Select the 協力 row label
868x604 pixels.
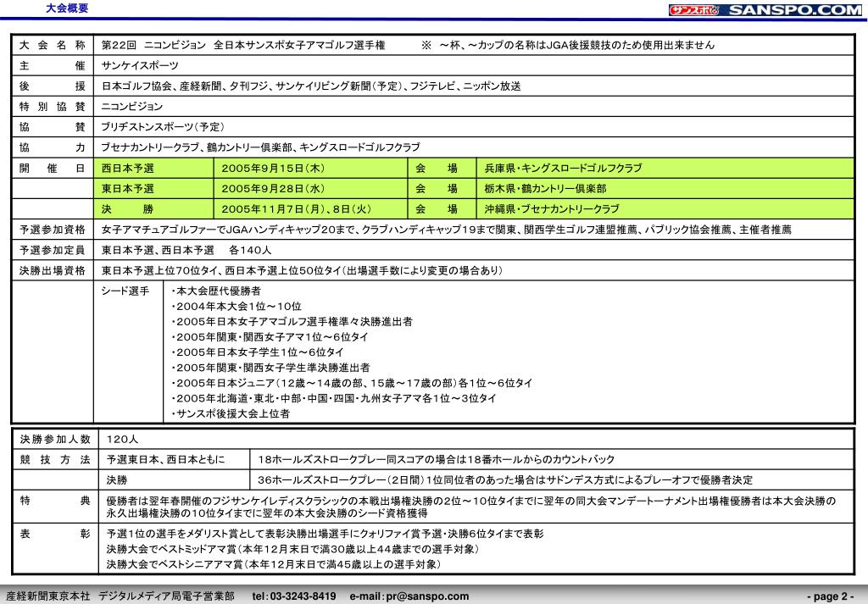(53, 147)
